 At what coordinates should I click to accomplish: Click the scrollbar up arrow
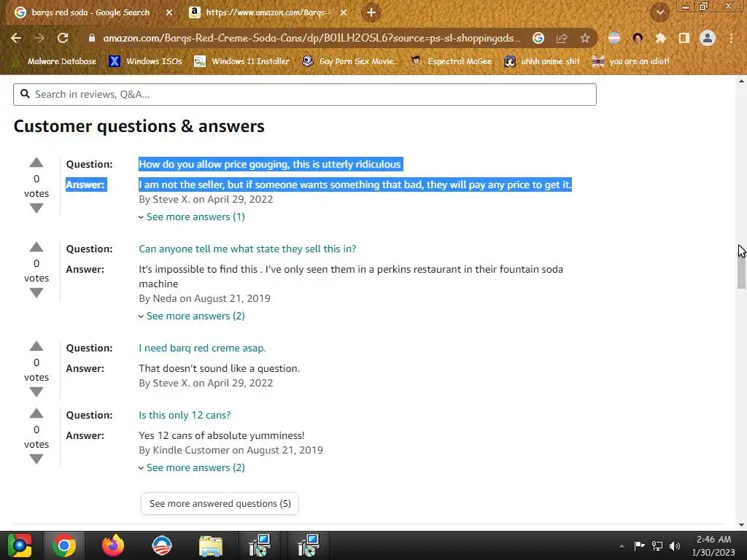(x=741, y=81)
